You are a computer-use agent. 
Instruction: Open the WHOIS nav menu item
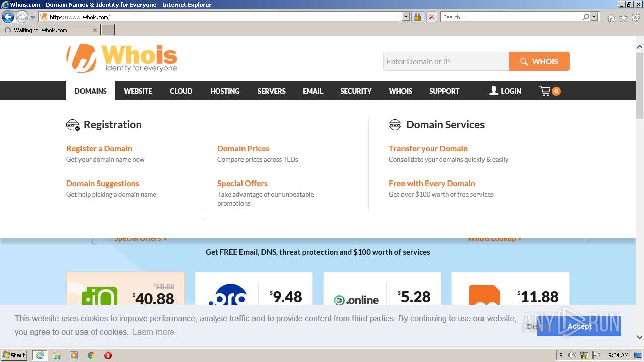point(400,91)
